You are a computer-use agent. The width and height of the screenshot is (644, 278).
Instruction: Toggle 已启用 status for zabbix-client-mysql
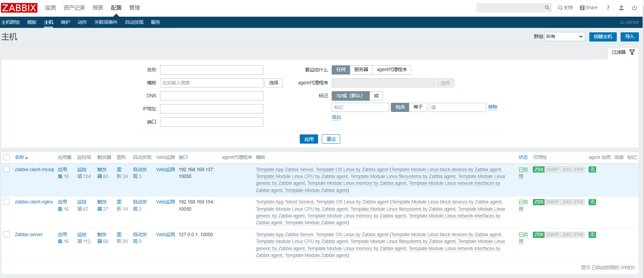pyautogui.click(x=523, y=173)
